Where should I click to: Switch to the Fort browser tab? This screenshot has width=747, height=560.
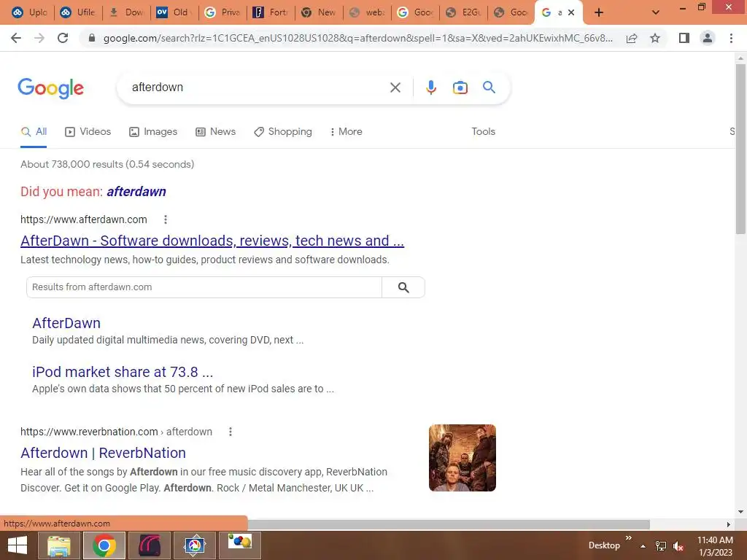[271, 12]
